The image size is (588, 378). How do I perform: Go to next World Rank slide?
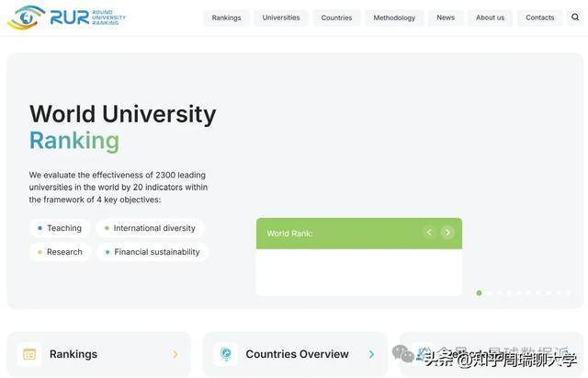(447, 233)
